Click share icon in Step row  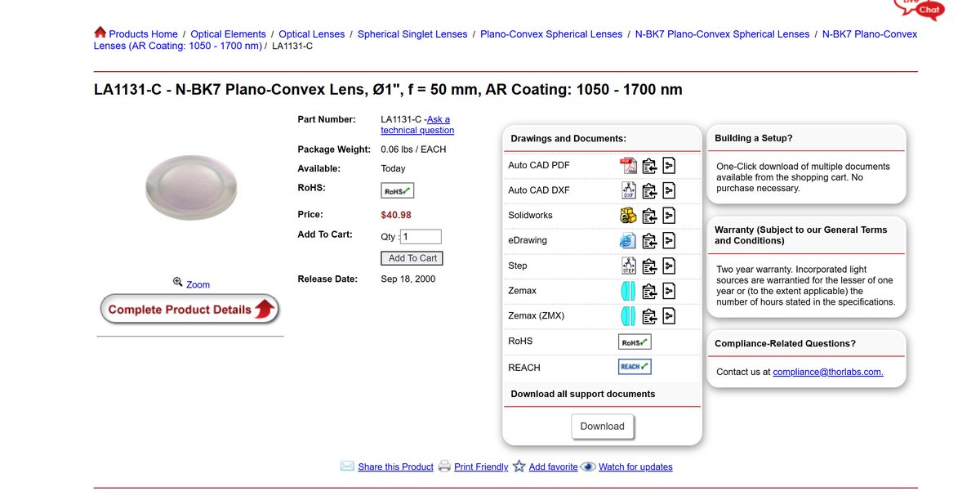pos(669,266)
